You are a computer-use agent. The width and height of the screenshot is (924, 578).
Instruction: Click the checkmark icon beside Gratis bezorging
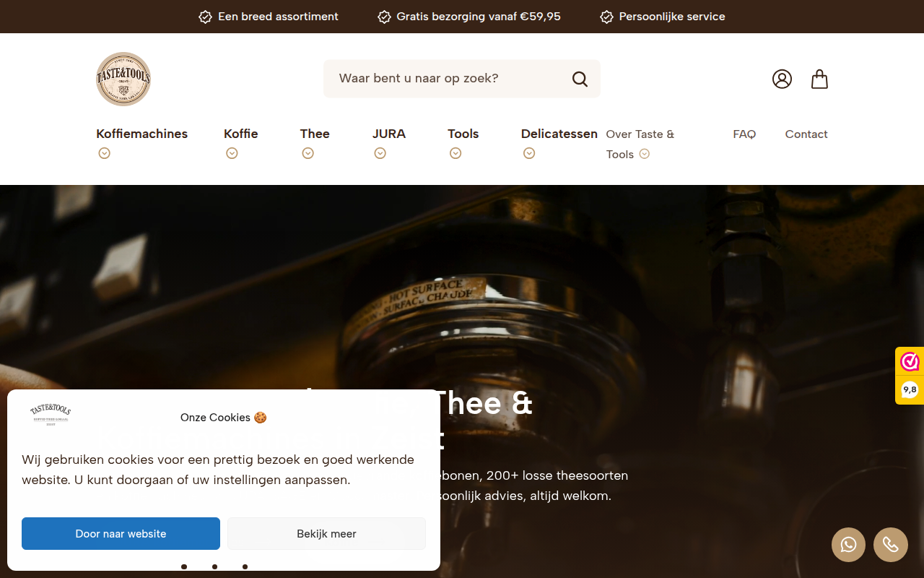[384, 17]
